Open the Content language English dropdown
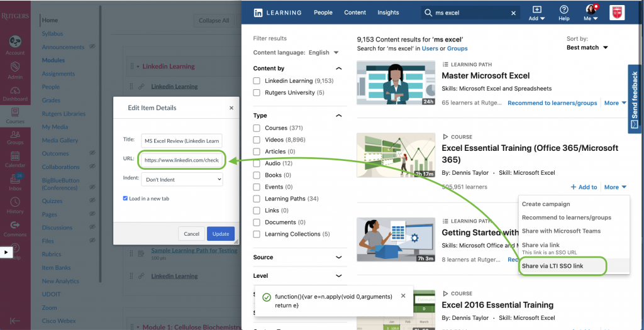 coord(323,53)
